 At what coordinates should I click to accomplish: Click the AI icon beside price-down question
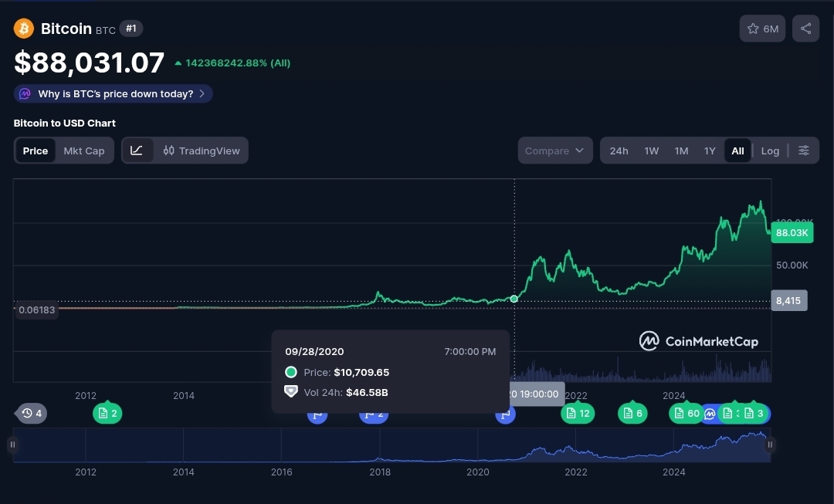(25, 93)
